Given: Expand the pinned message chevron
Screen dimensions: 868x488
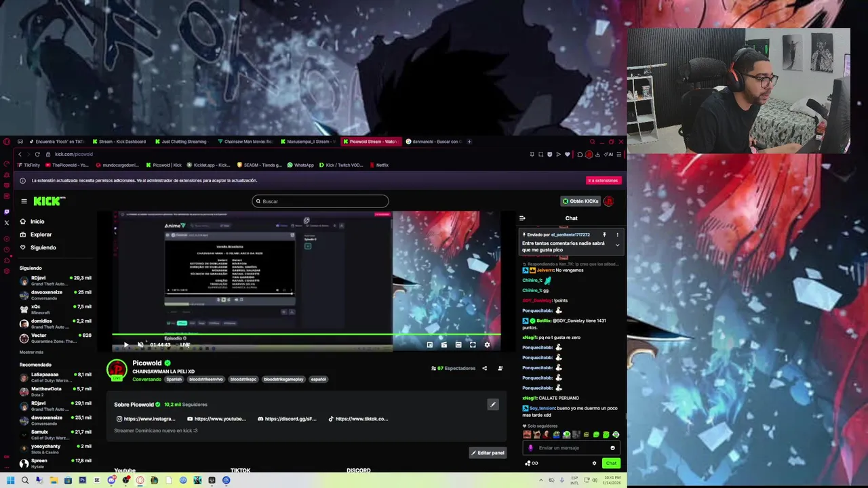Looking at the screenshot, I should (x=617, y=245).
